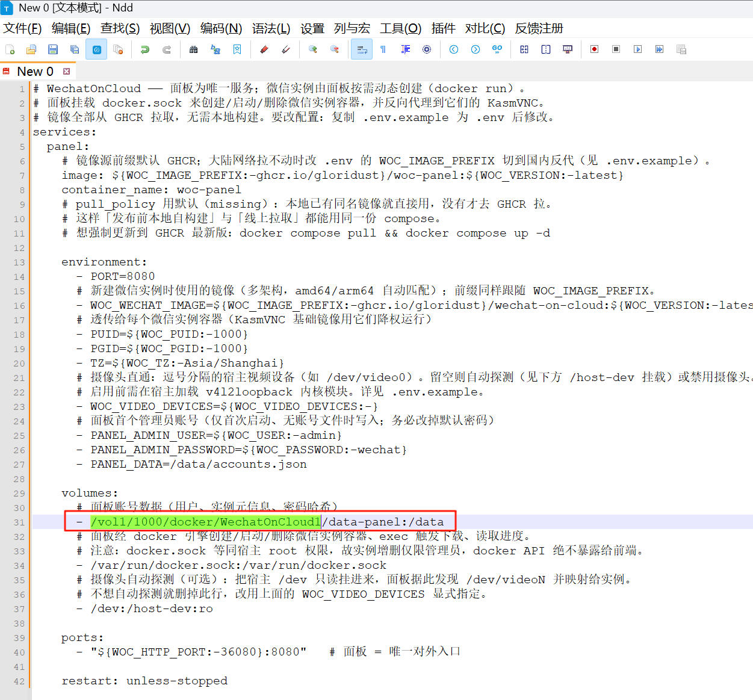753x700 pixels.
Task: Expand the 编码(N) menu
Action: (221, 28)
